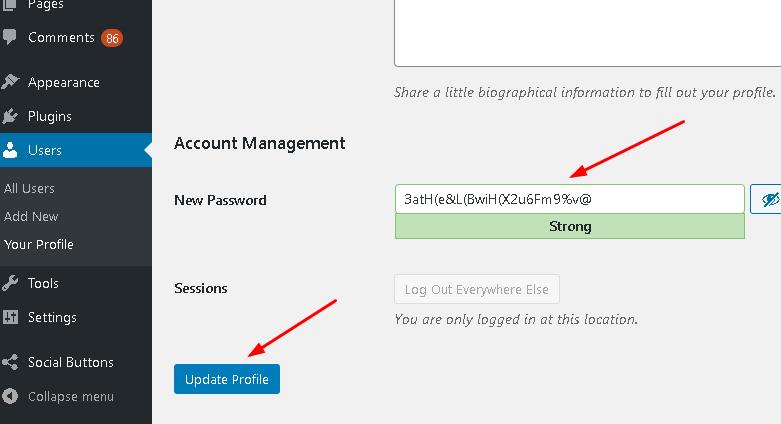Open the All Users submenu item

point(30,188)
